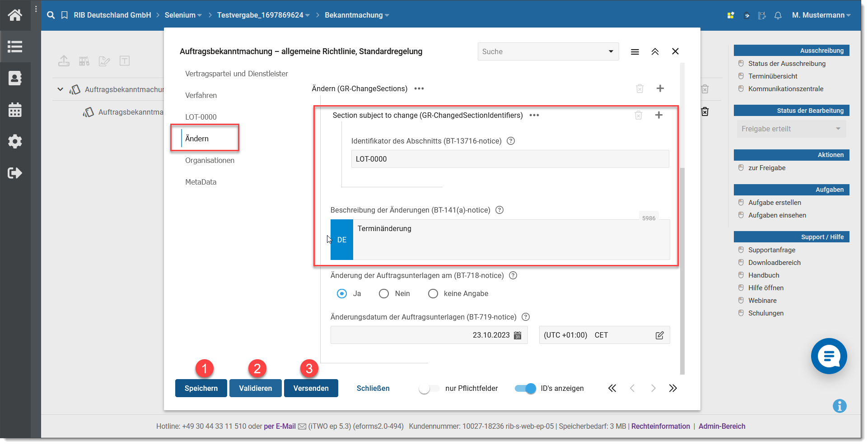Click the colored tiles icon in header
The width and height of the screenshot is (868, 445).
[731, 15]
